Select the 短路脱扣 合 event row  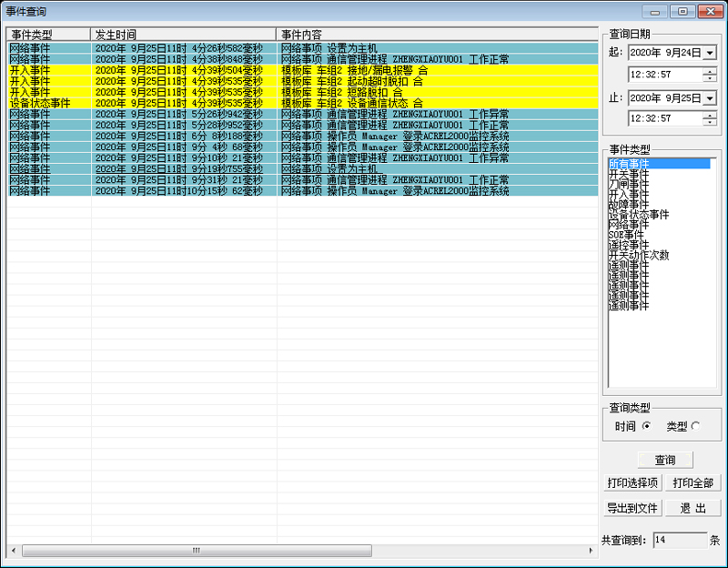[x=303, y=93]
